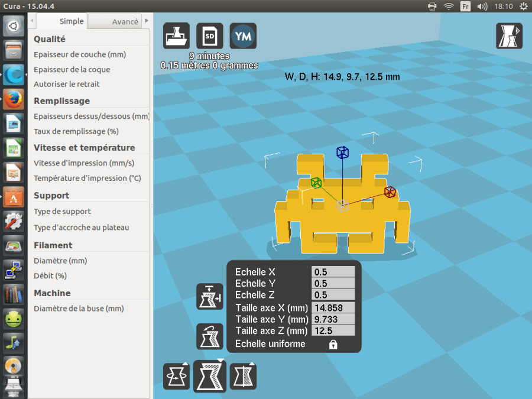The image size is (532, 399).
Task: Select the Mirror tool
Action: point(243,377)
